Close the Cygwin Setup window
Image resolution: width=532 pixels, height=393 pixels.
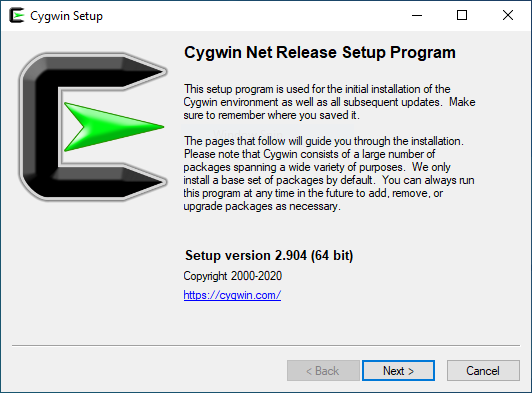(508, 15)
